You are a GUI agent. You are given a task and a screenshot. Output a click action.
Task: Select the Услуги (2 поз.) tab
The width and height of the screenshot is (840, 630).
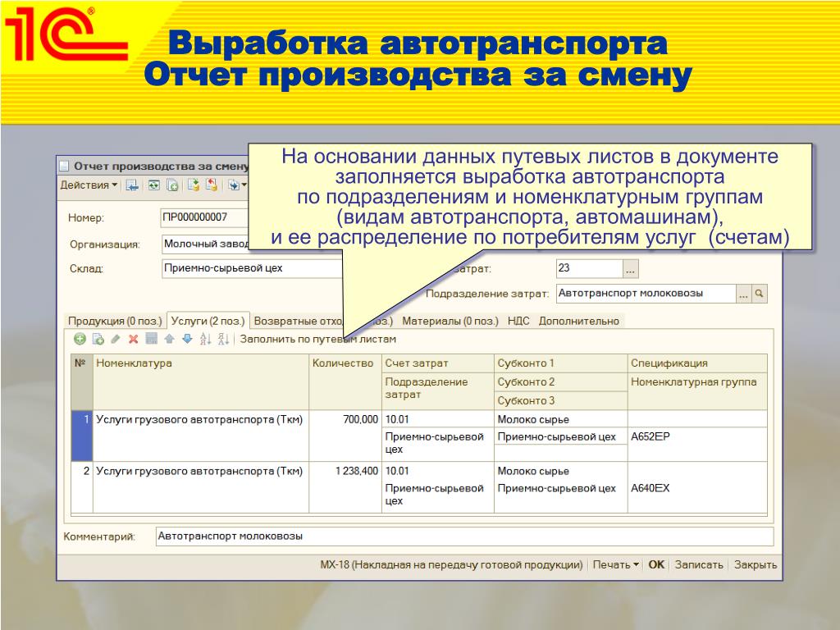(x=208, y=321)
